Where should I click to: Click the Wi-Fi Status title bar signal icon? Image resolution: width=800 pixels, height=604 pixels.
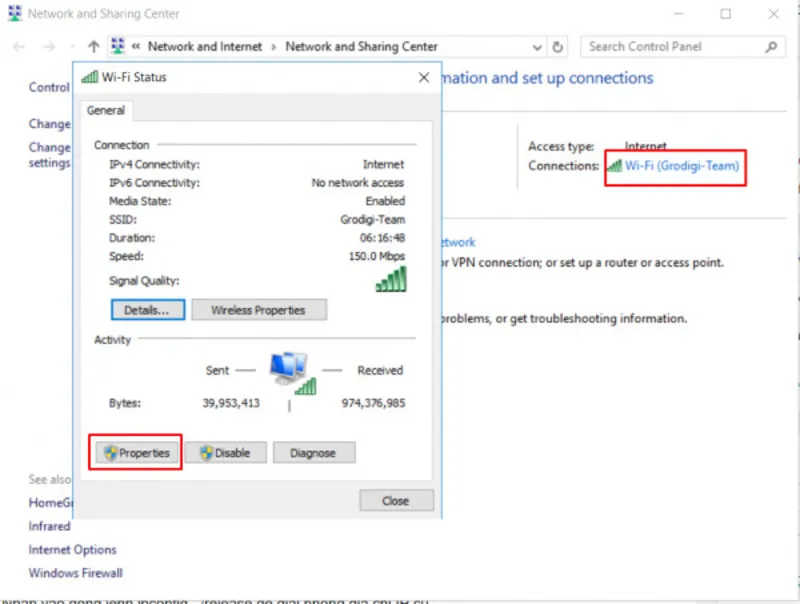pyautogui.click(x=90, y=77)
